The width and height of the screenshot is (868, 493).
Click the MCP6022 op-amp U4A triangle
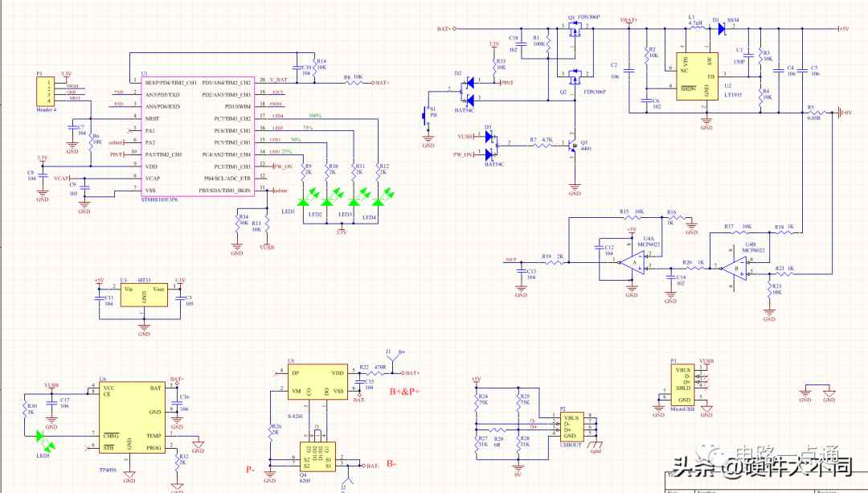[633, 262]
